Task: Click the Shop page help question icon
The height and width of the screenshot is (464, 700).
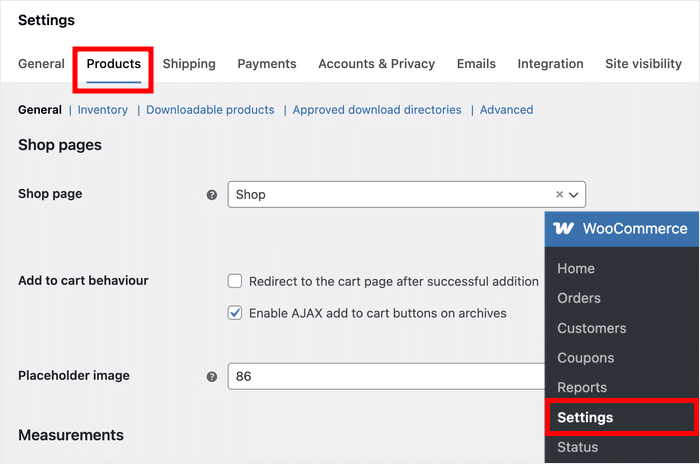Action: (212, 195)
